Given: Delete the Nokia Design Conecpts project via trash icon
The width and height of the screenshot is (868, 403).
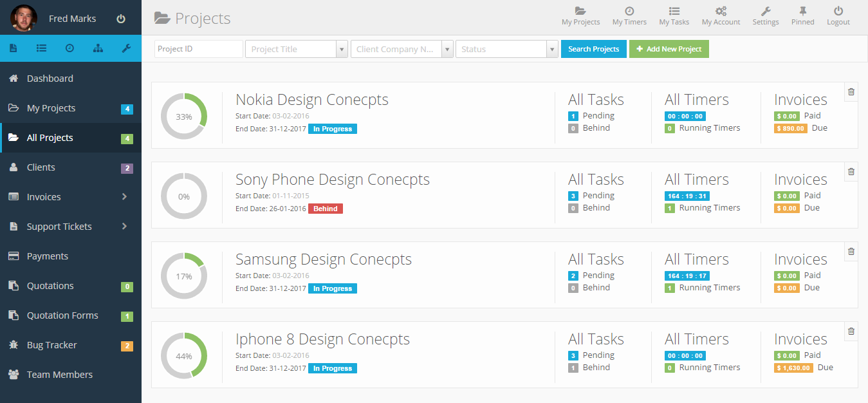Looking at the screenshot, I should [x=851, y=92].
